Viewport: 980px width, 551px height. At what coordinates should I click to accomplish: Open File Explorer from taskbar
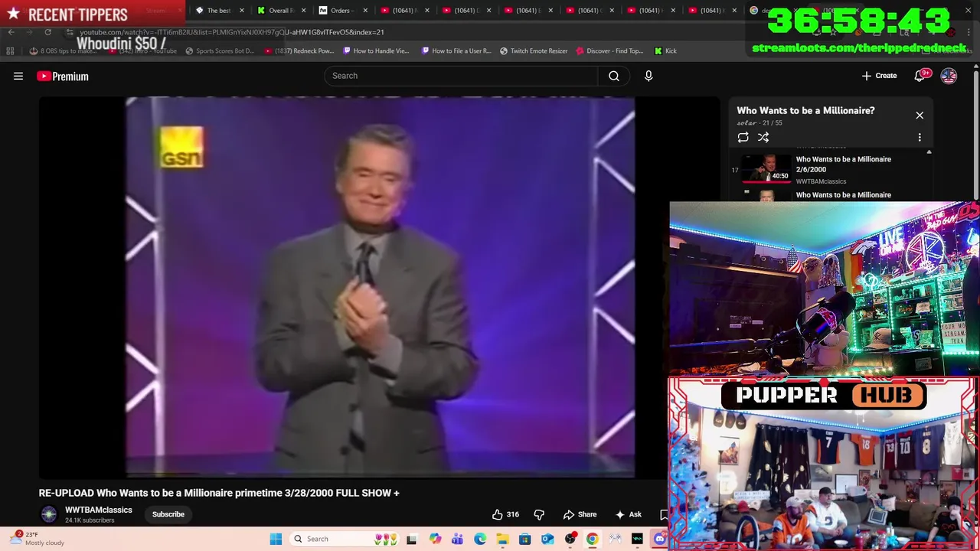click(502, 539)
